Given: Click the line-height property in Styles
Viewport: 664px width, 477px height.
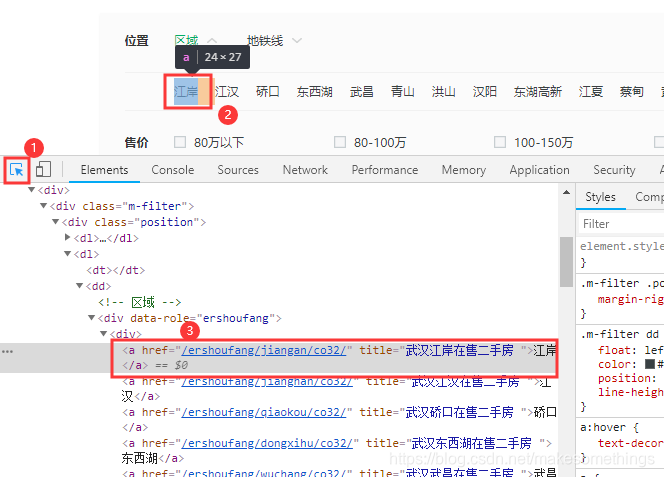Looking at the screenshot, I should click(x=631, y=392).
